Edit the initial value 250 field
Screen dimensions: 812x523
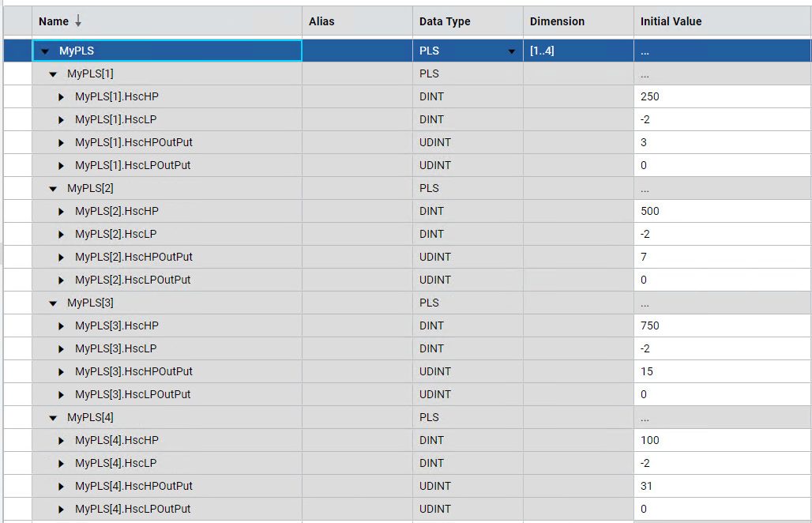pyautogui.click(x=721, y=97)
